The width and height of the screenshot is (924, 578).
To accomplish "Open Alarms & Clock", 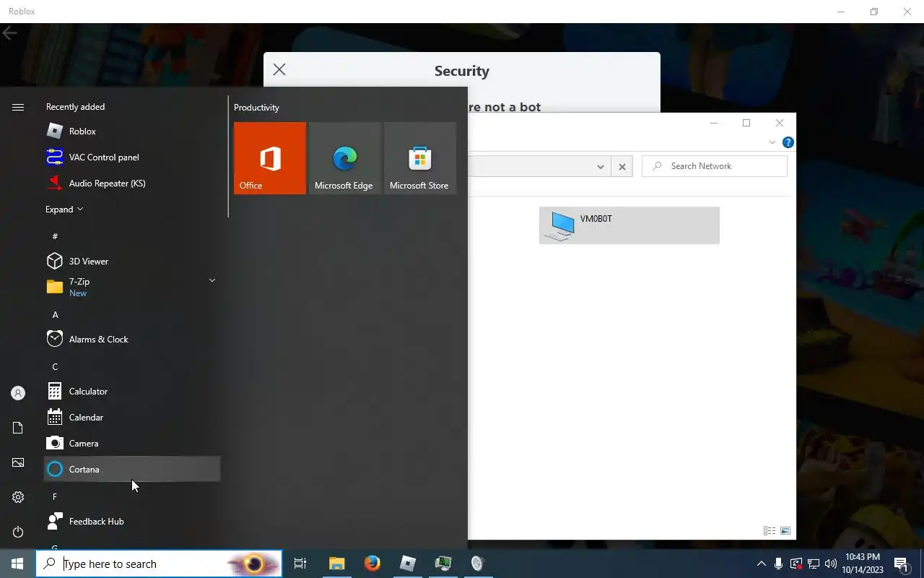I will 132,339.
